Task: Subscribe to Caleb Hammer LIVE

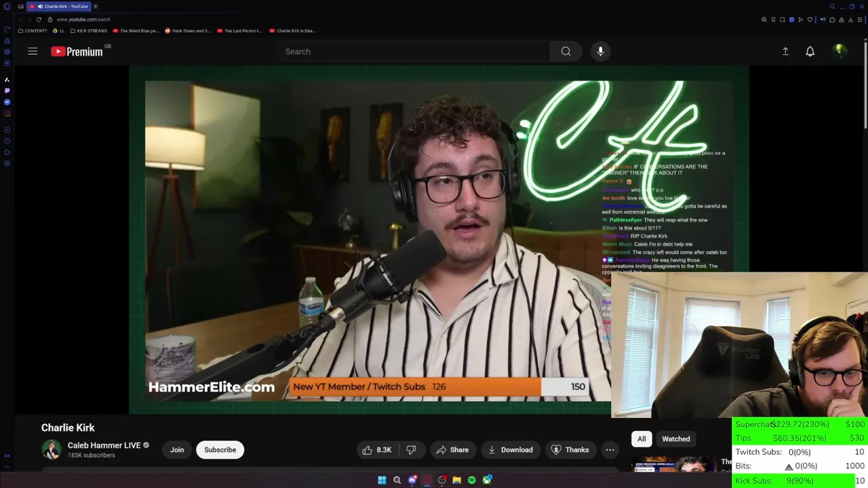Action: pos(220,450)
